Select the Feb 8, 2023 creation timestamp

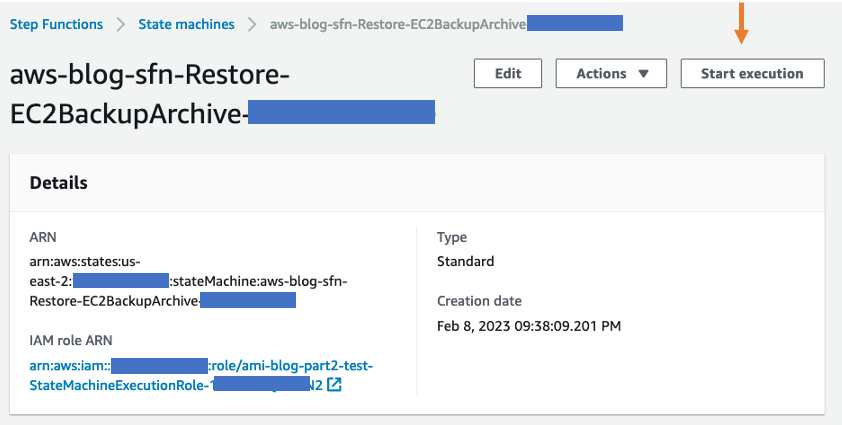tap(529, 326)
